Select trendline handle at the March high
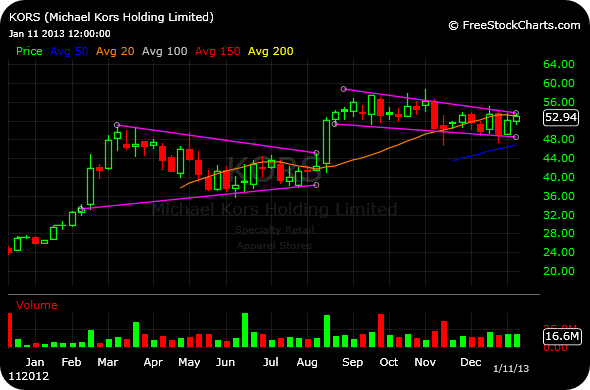Screen dimensions: 590x390 pyautogui.click(x=117, y=125)
